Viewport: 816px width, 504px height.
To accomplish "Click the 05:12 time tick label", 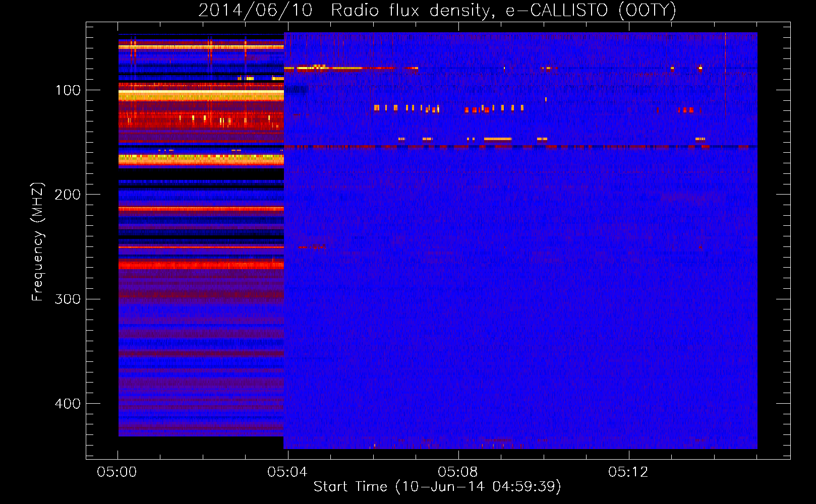I will pos(628,472).
